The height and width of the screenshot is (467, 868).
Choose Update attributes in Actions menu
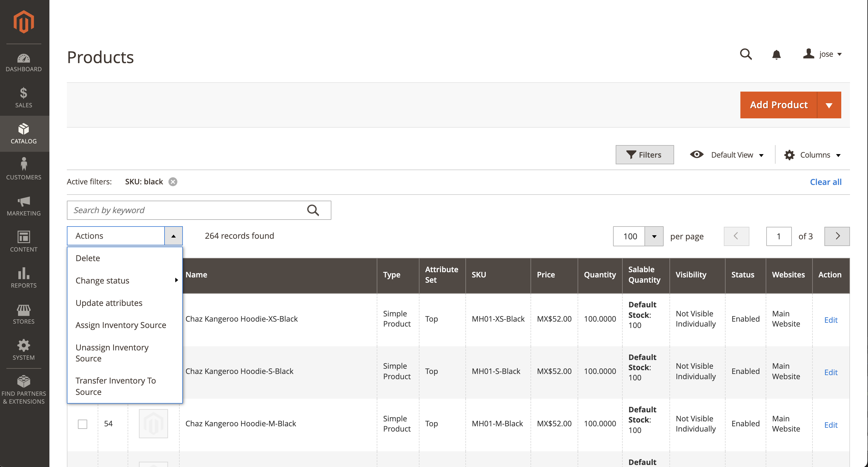tap(109, 303)
